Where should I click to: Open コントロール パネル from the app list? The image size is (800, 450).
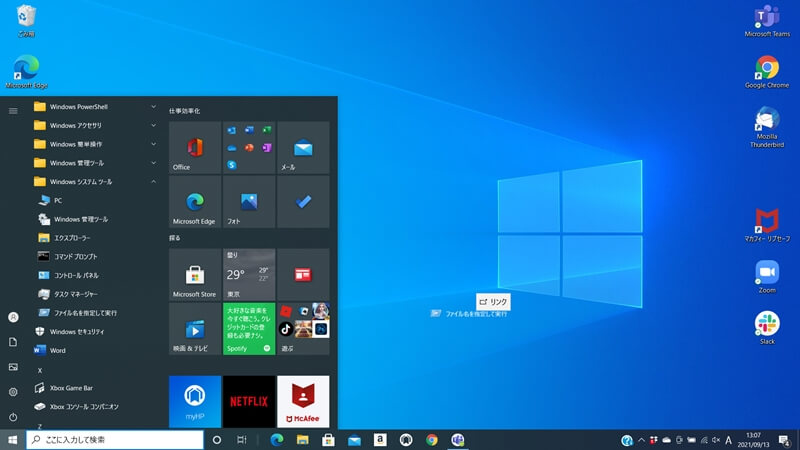tap(95, 276)
